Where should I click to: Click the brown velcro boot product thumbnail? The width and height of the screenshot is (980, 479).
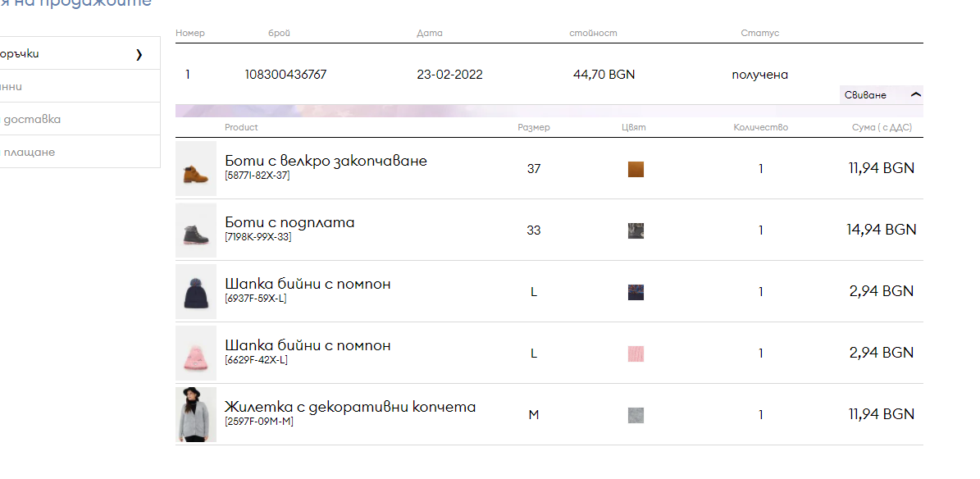(196, 169)
